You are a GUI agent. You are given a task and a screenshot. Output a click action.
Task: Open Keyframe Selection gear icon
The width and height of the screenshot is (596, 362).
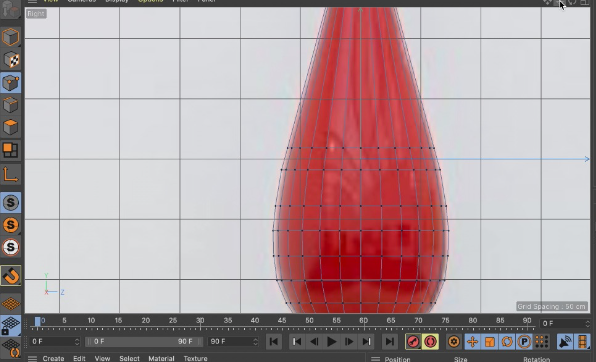pos(453,341)
